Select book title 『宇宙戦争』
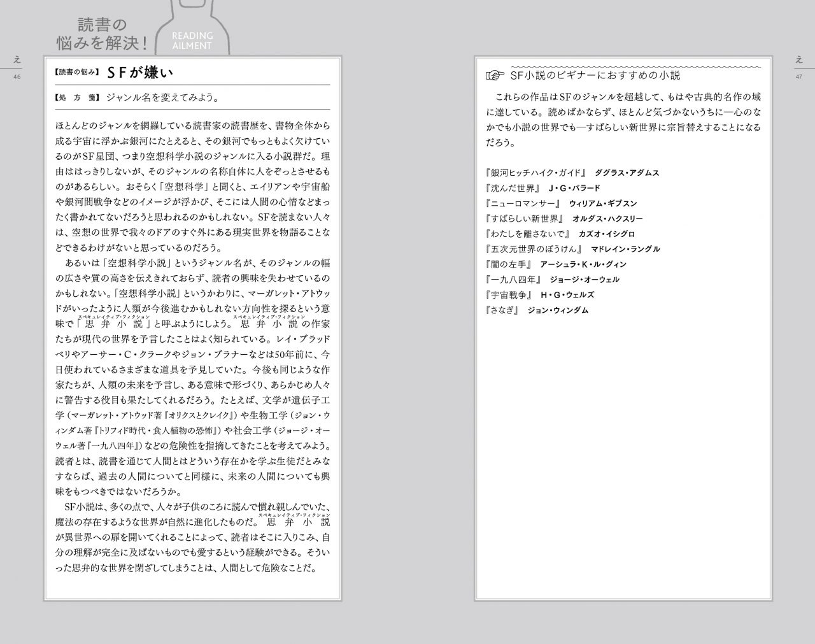The width and height of the screenshot is (815, 644). (x=508, y=295)
